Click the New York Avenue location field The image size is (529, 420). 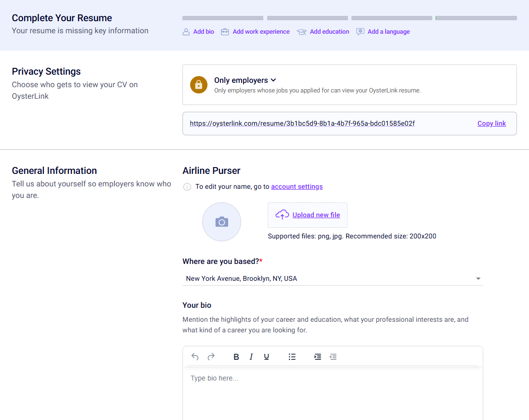(x=333, y=278)
